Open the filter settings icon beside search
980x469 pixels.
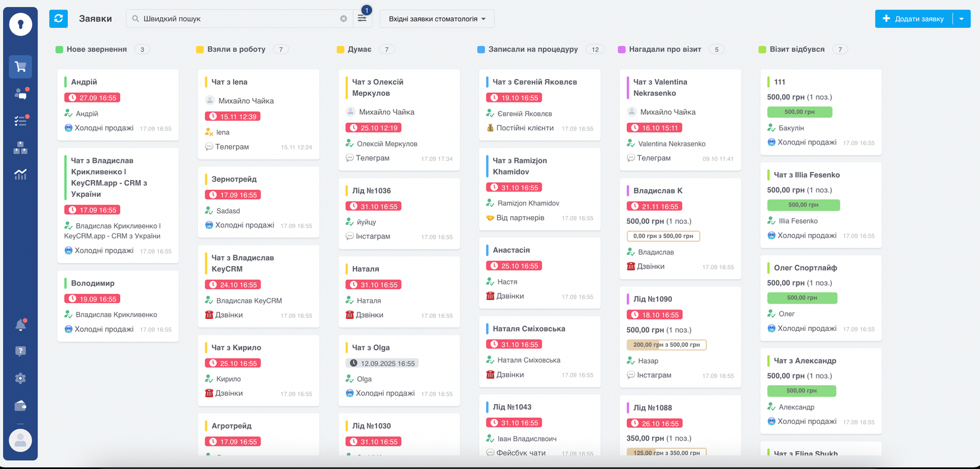[362, 18]
